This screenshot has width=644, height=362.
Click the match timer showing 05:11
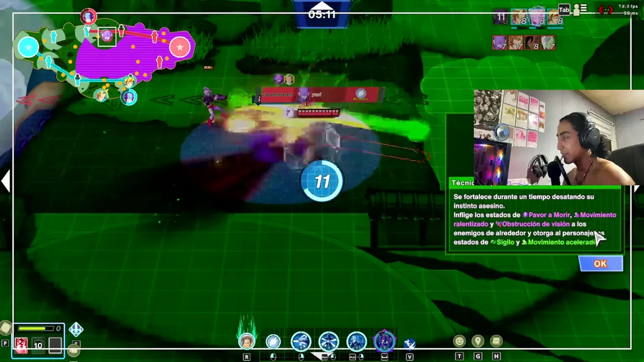(322, 15)
